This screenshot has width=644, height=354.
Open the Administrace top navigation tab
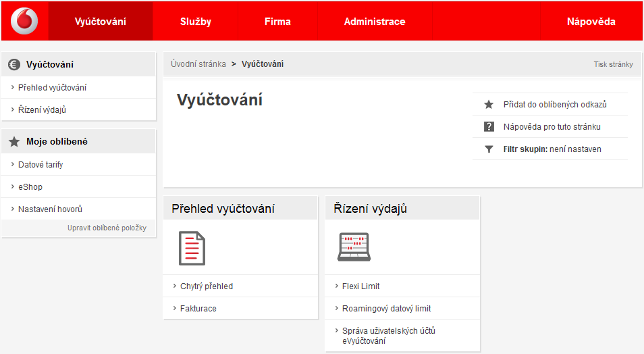tap(375, 22)
